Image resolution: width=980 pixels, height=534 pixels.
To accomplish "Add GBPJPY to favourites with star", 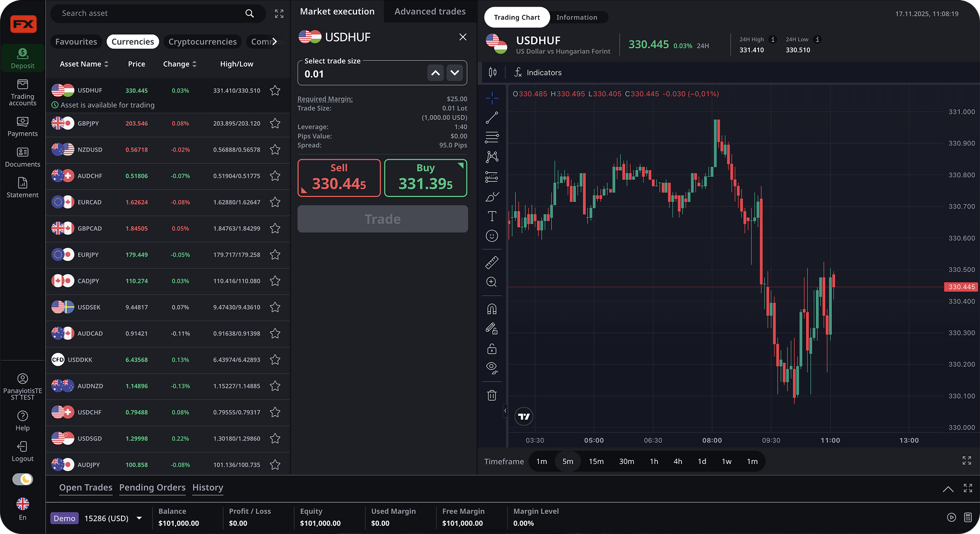I will coord(275,124).
